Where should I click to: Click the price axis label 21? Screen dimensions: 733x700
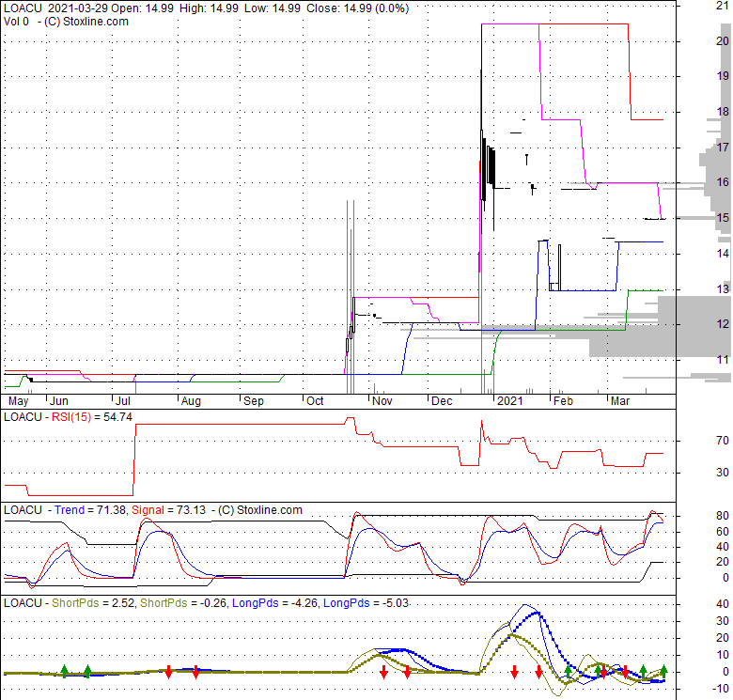coord(723,6)
